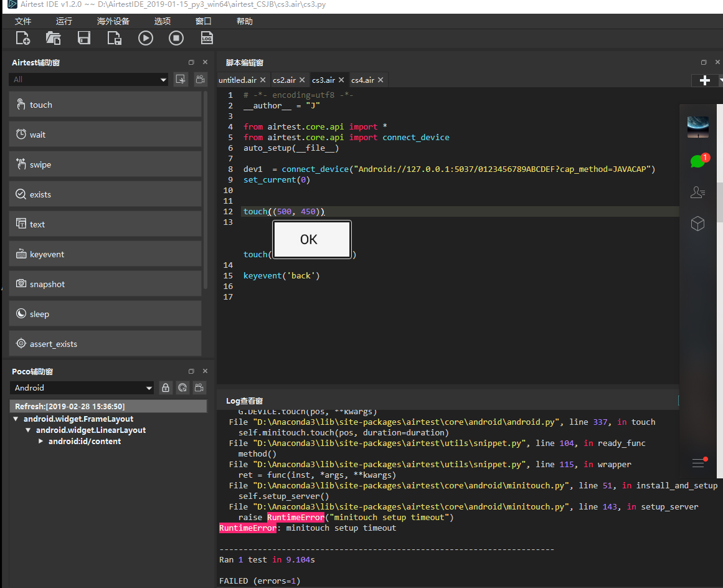Click the 3D cube icon
The height and width of the screenshot is (588, 723).
tap(697, 224)
